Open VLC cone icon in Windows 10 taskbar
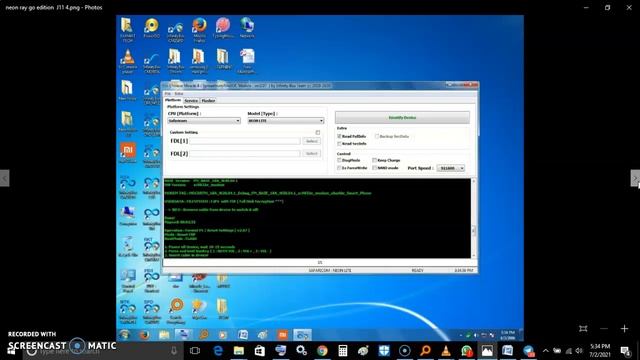Screen dimensions: 640x360 pyautogui.click(x=446, y=351)
